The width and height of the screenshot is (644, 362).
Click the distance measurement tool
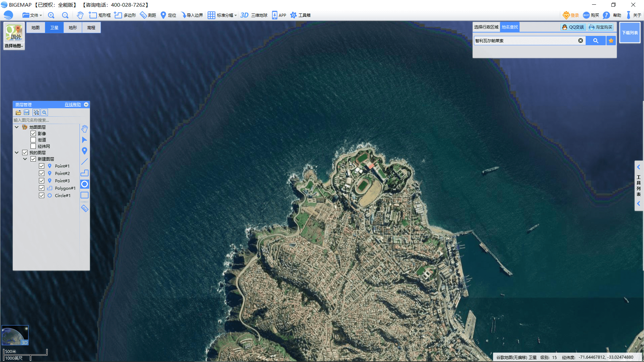[x=150, y=15]
